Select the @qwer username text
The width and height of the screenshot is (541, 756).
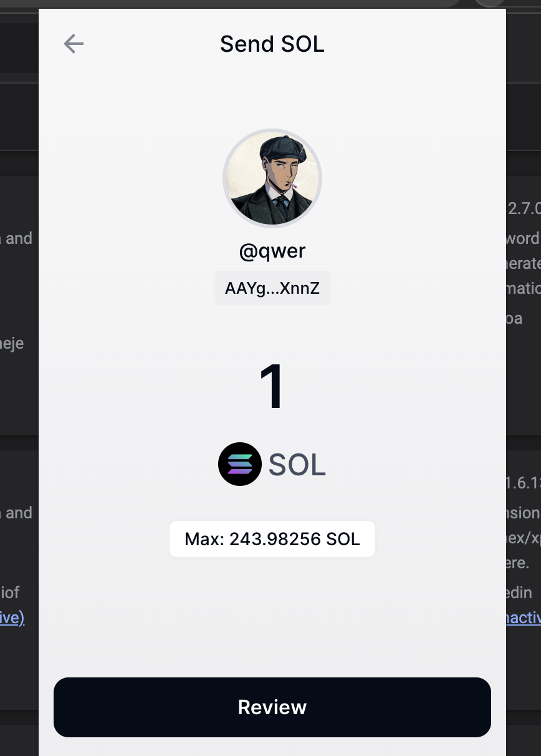coord(272,251)
